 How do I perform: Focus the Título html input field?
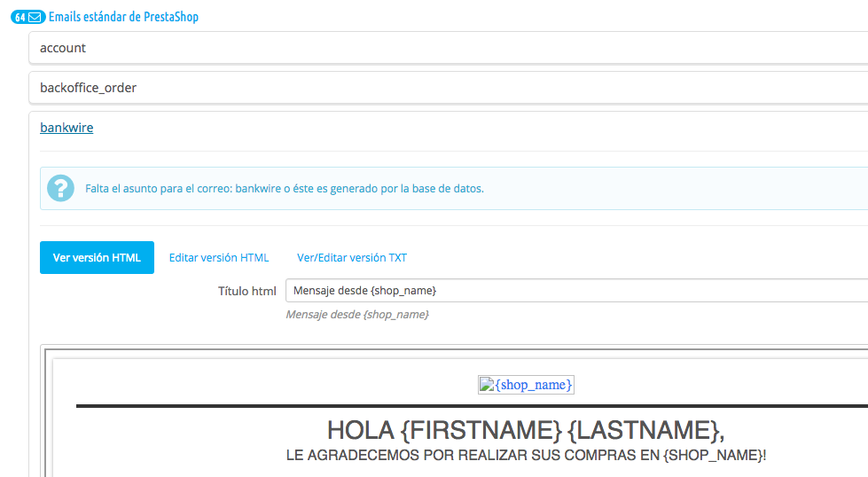[577, 291]
